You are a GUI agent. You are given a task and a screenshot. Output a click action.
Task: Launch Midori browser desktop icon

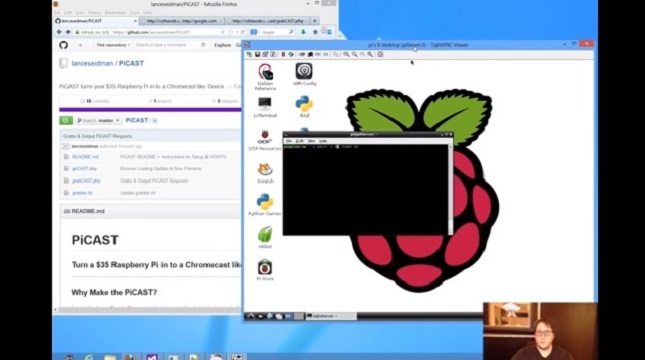[x=265, y=237]
